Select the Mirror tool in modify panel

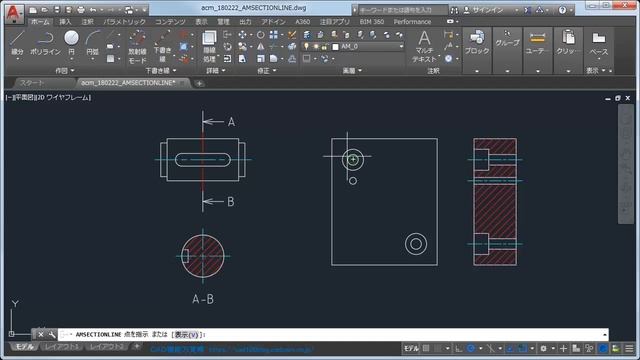pyautogui.click(x=260, y=47)
